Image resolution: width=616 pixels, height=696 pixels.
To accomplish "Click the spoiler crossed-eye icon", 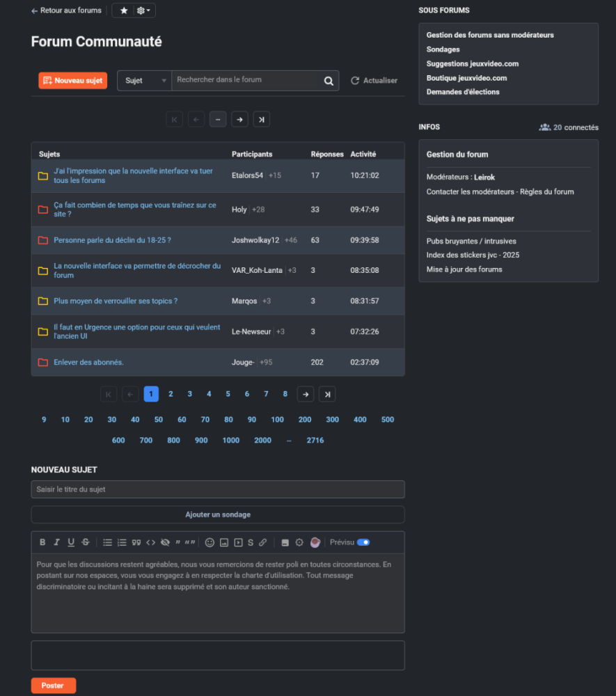I will 165,542.
